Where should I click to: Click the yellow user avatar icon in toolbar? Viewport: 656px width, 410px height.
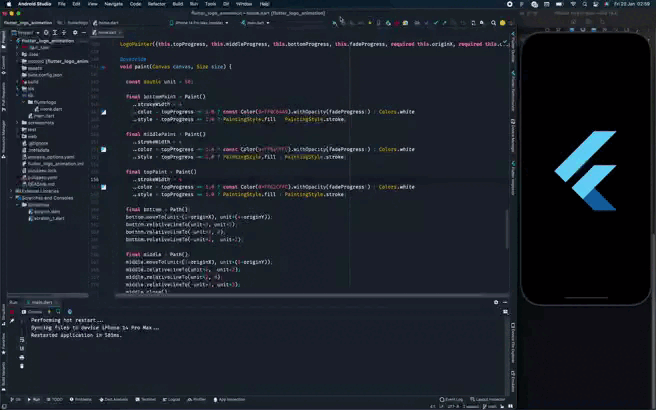[502, 23]
